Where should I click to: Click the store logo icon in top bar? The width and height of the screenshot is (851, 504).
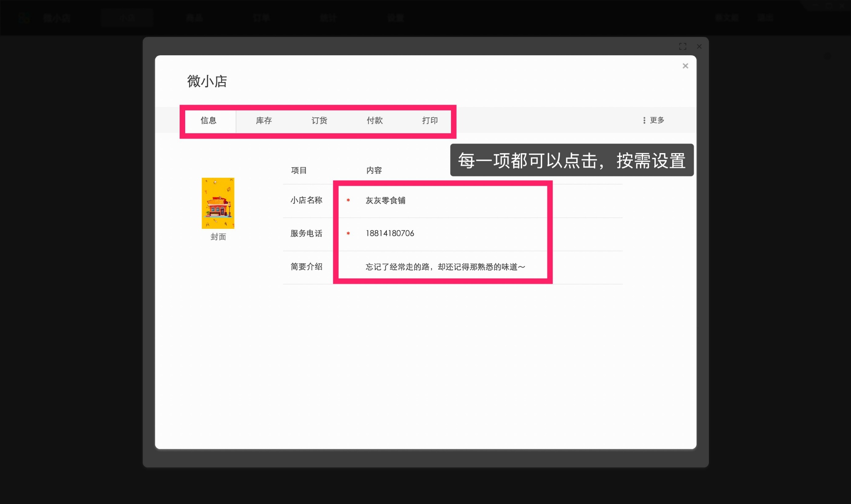coord(24,17)
